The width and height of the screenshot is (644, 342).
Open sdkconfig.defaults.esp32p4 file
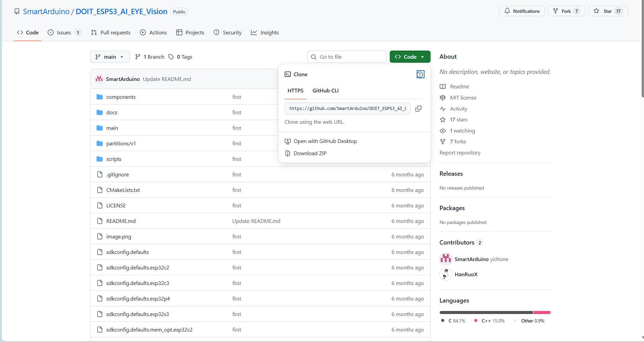(138, 298)
